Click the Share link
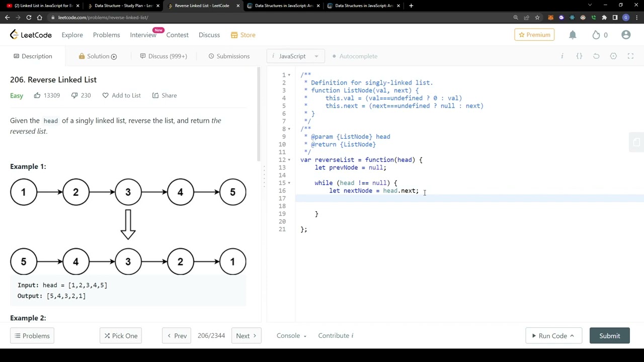The image size is (644, 362). (x=165, y=95)
